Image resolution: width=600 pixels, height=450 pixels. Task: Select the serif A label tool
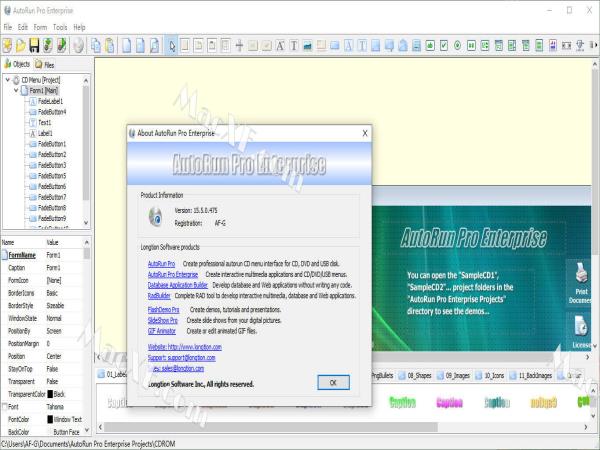[280, 46]
